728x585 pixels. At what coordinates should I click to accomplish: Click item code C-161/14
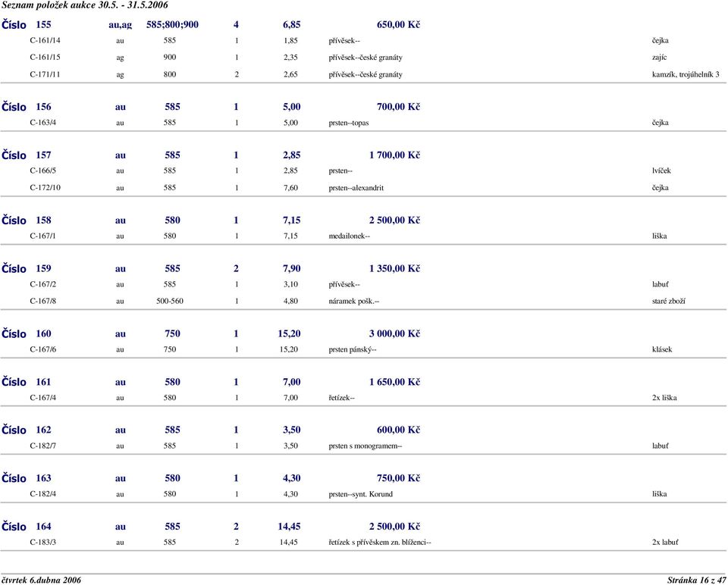(x=46, y=40)
